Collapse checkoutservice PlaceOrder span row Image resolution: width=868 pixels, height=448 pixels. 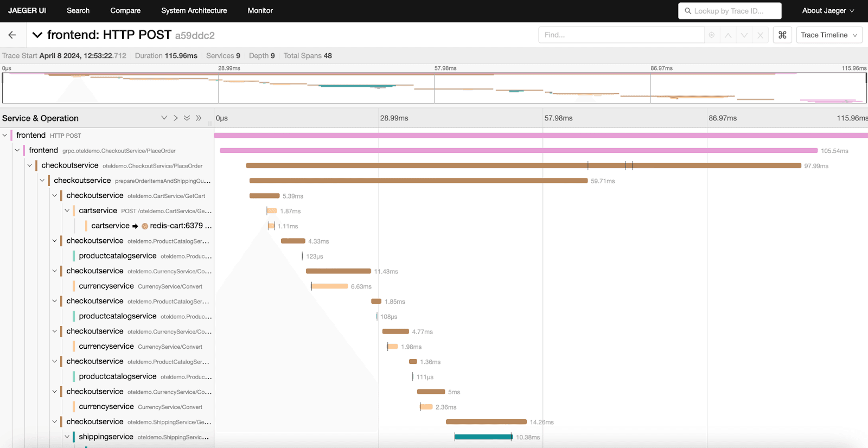tap(30, 166)
